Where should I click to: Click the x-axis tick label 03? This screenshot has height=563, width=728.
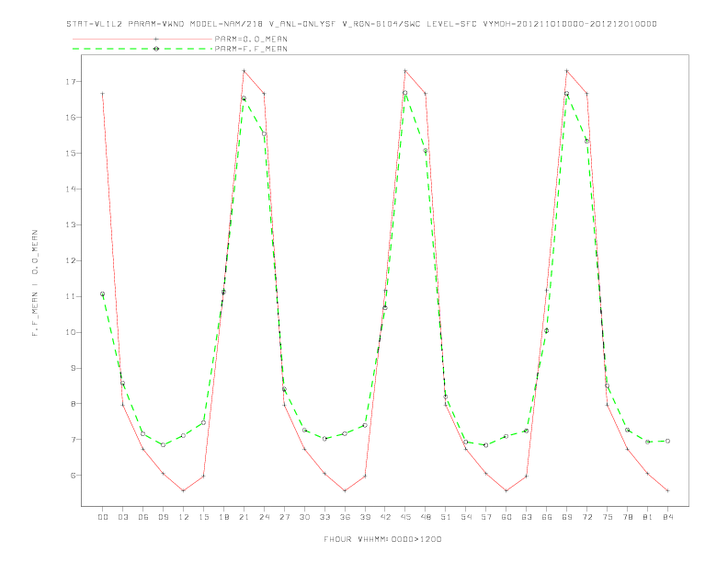[x=123, y=517]
